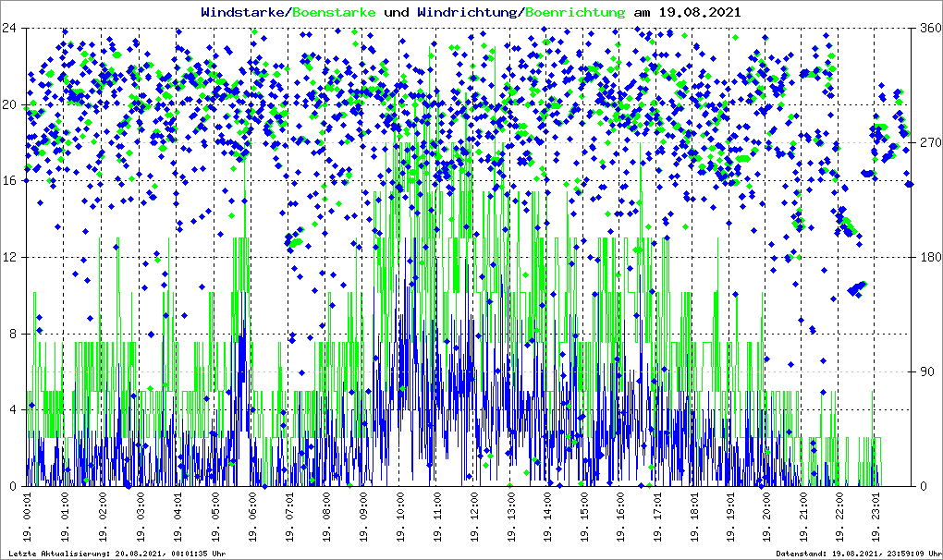943x560 pixels.
Task: Click time label '19. 21:00'
Action: (x=802, y=517)
